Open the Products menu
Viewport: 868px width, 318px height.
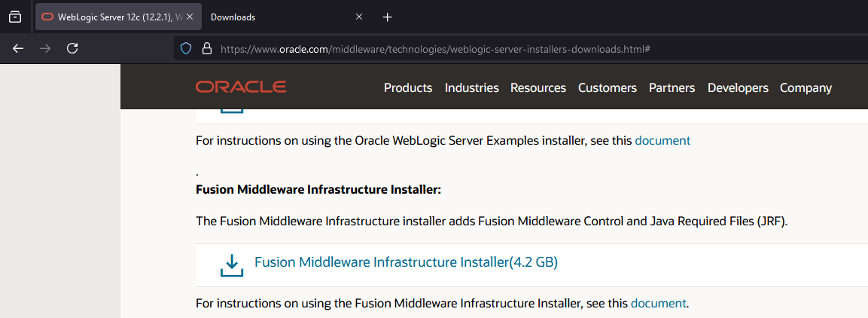(408, 88)
